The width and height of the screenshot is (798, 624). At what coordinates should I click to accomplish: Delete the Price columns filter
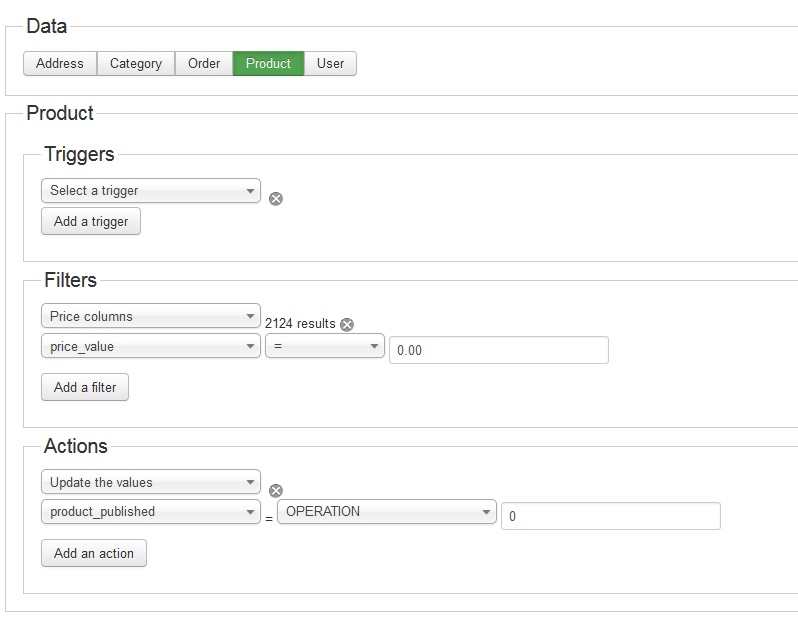pyautogui.click(x=347, y=324)
